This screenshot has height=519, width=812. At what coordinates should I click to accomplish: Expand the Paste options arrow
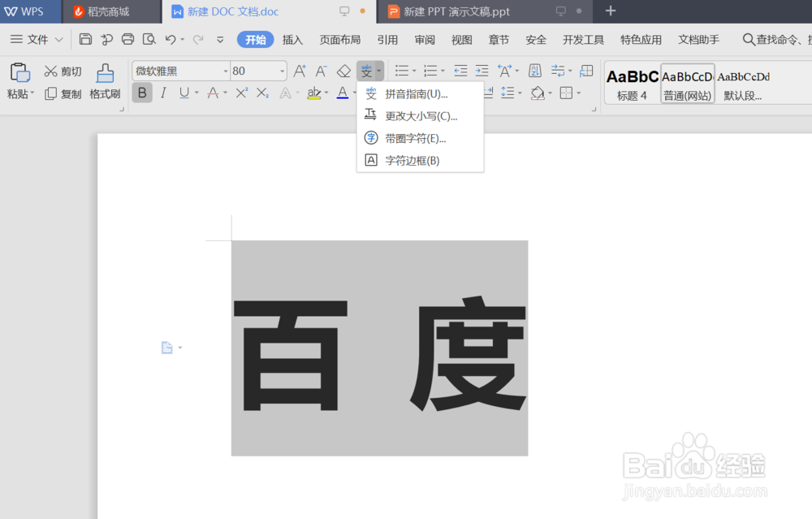click(32, 93)
